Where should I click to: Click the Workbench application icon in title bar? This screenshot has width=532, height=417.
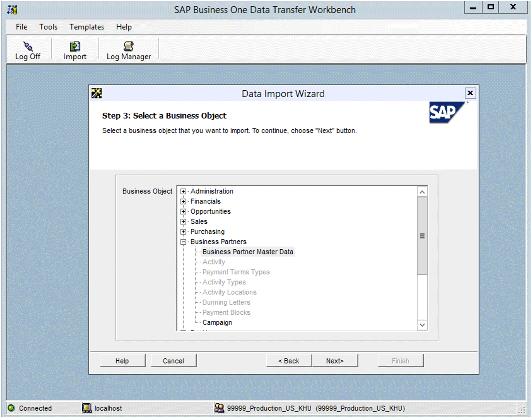point(12,10)
